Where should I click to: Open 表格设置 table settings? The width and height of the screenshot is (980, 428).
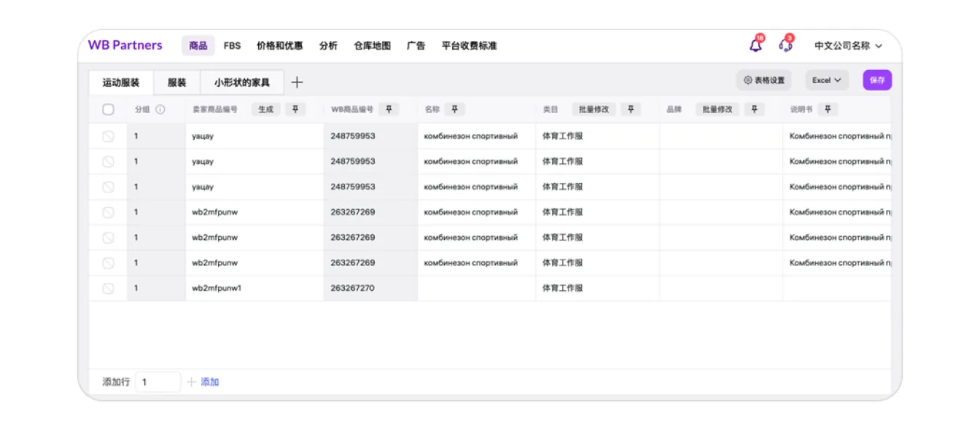tap(763, 80)
